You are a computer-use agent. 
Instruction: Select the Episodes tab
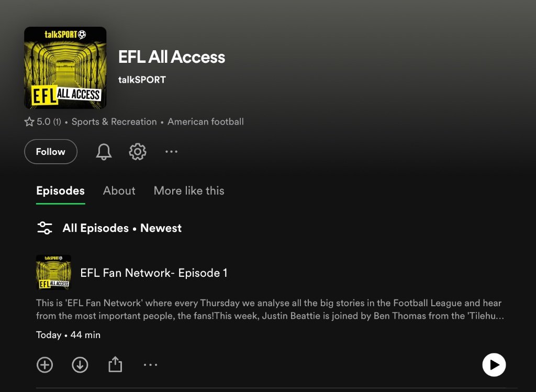pos(61,191)
